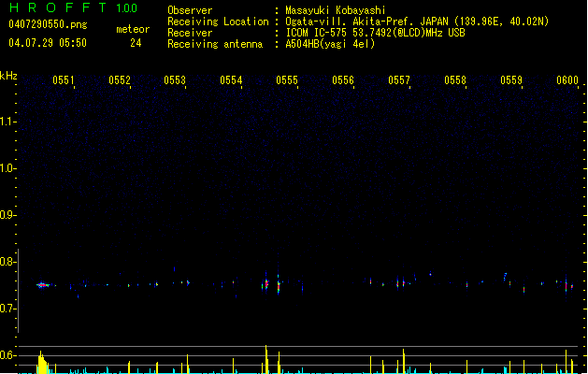This screenshot has width=588, height=374.
Task: Click the 0.8 kHz frequency axis label
Action: (7, 262)
